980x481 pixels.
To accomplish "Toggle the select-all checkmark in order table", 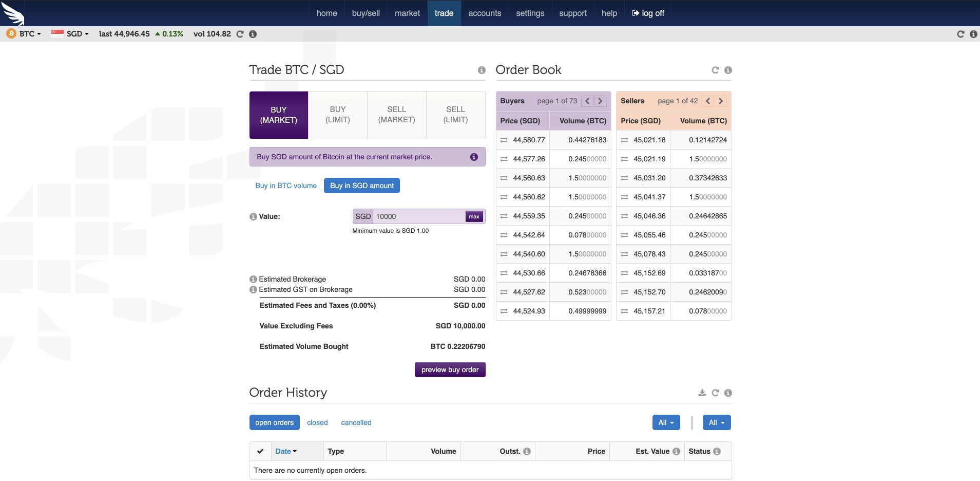I will click(260, 451).
